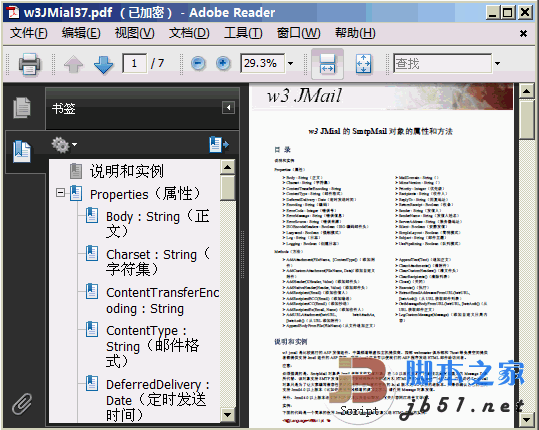The width and height of the screenshot is (539, 430).
Task: Open the 文件(F) menu
Action: pos(29,33)
